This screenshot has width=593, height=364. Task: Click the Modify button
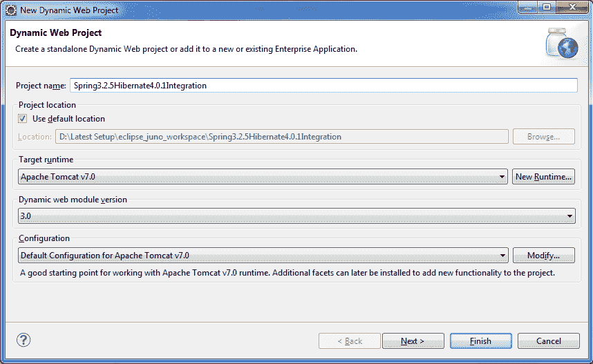[x=544, y=256]
